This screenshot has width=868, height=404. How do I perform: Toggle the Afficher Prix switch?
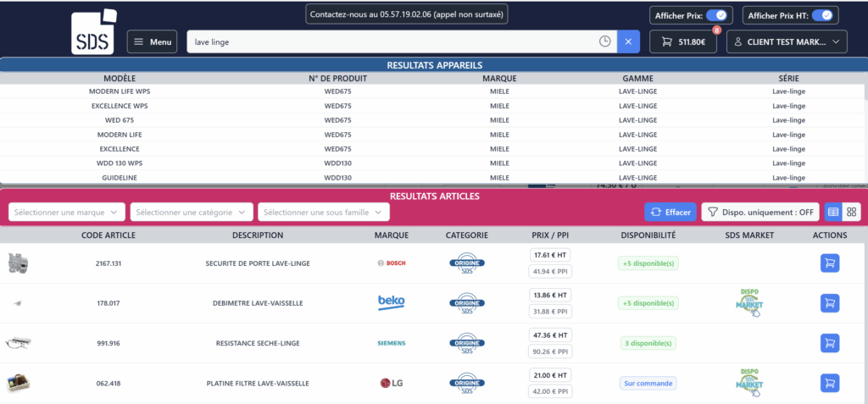pos(719,15)
